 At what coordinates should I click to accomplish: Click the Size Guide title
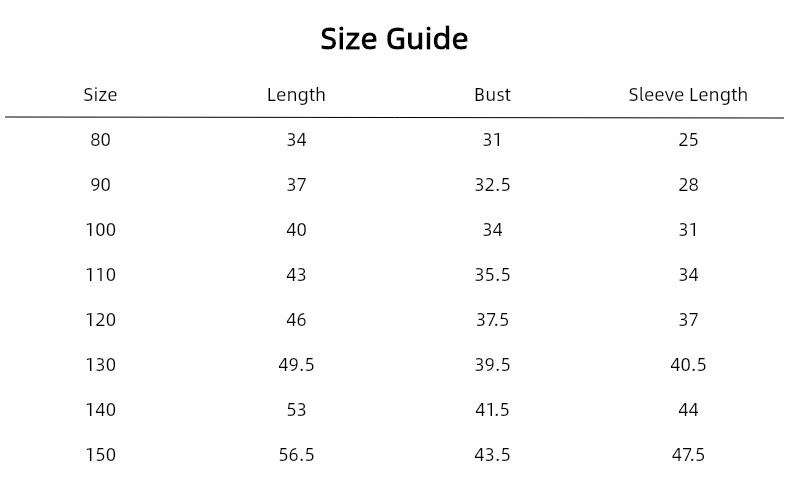[394, 39]
